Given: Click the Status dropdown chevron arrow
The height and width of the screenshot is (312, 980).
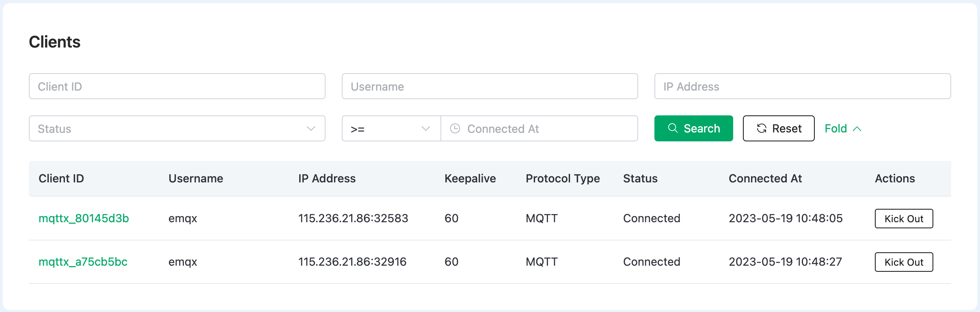Looking at the screenshot, I should pos(311,128).
